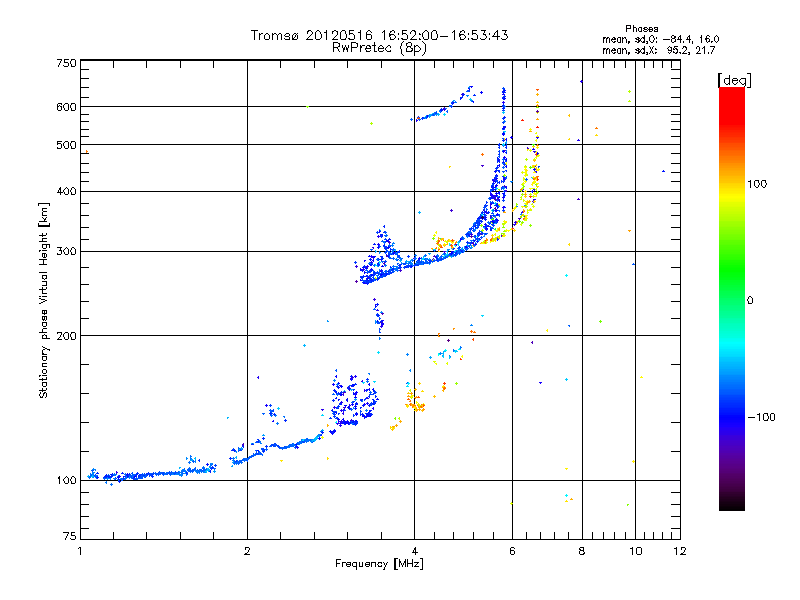Click the x-axis tick label '1'
The image size is (800, 600).
coord(81,551)
